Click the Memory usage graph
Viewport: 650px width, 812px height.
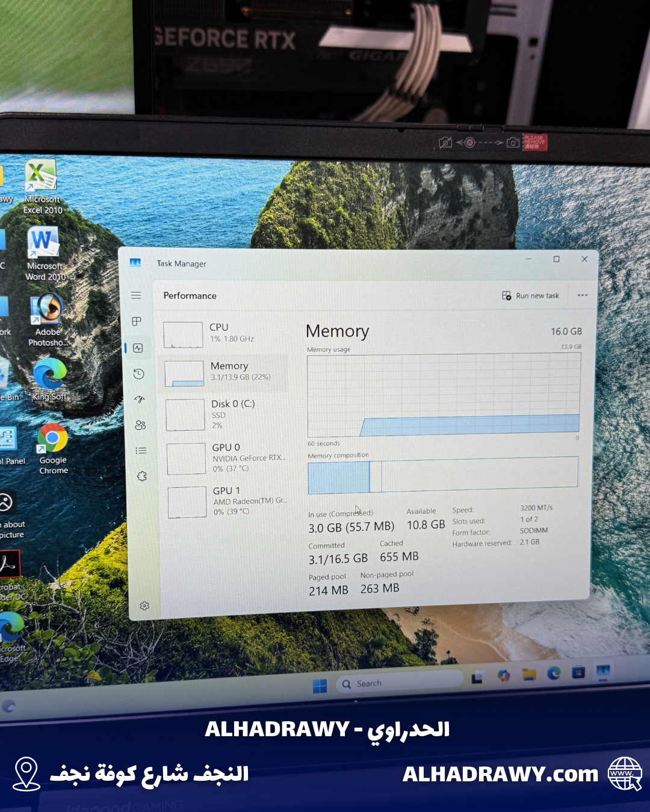tap(444, 395)
